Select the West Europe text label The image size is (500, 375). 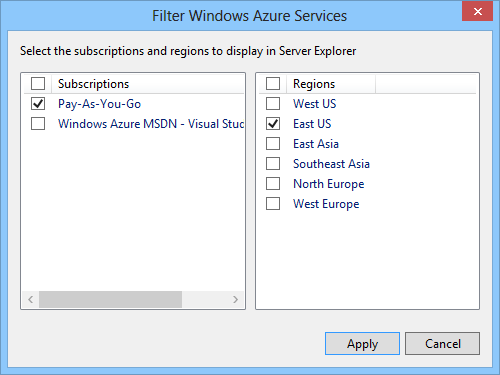326,204
